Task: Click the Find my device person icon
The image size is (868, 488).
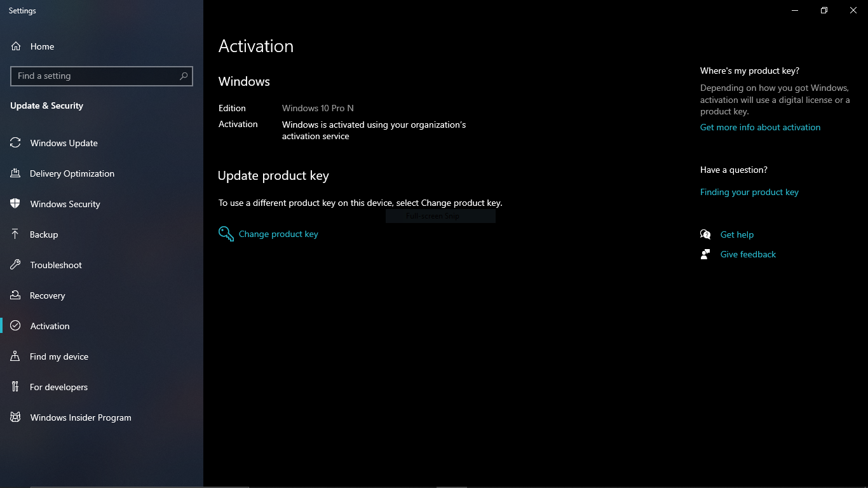Action: pyautogui.click(x=15, y=356)
